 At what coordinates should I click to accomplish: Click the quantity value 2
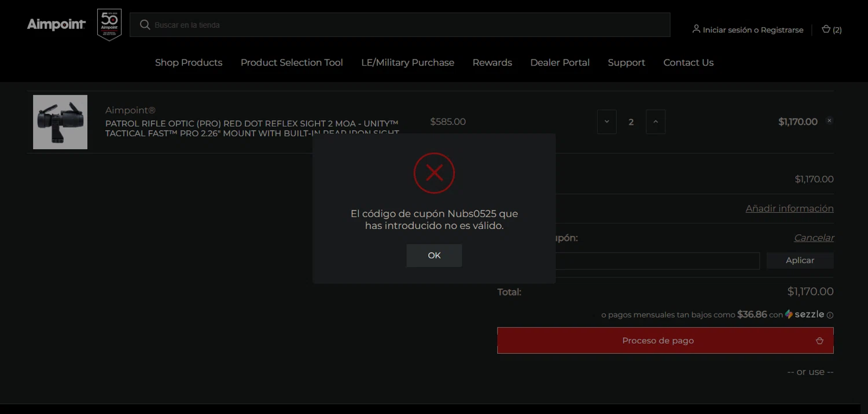coord(631,122)
